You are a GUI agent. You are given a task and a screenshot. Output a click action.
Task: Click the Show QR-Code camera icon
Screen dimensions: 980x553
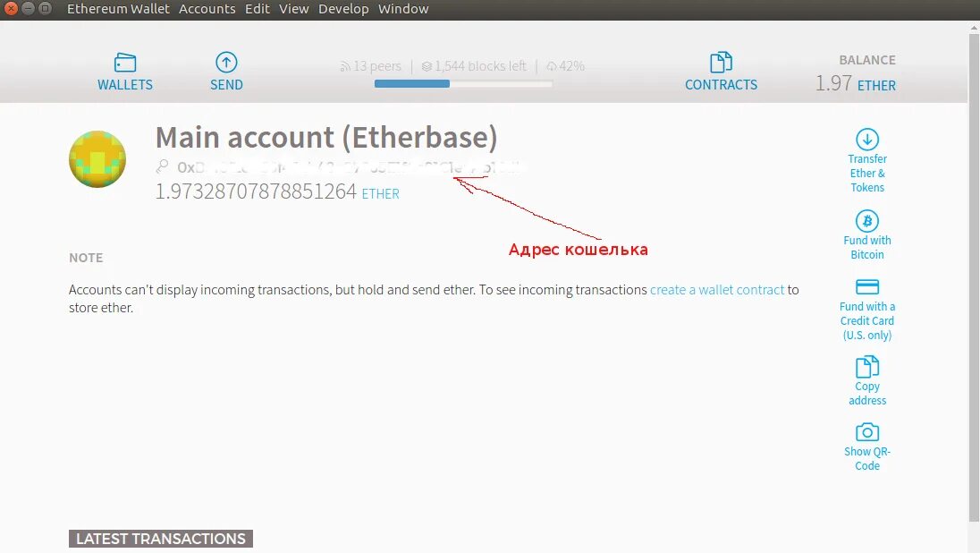[x=866, y=432]
